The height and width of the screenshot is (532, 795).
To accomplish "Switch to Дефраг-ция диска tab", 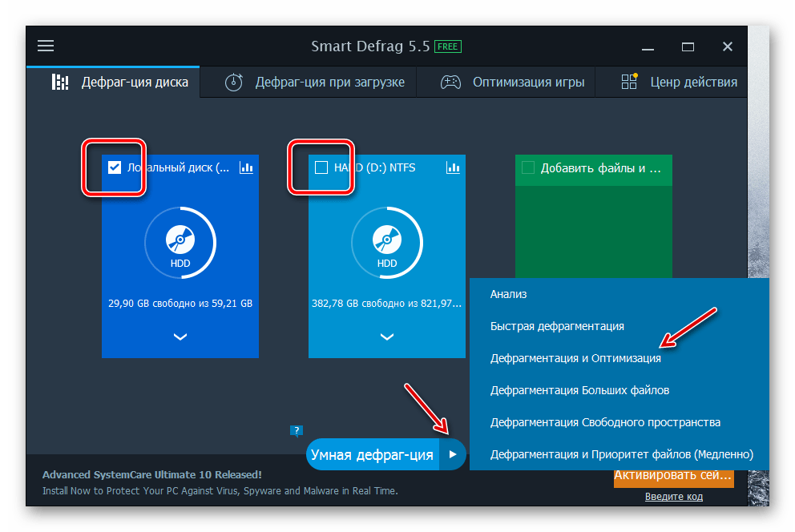I will (x=113, y=82).
